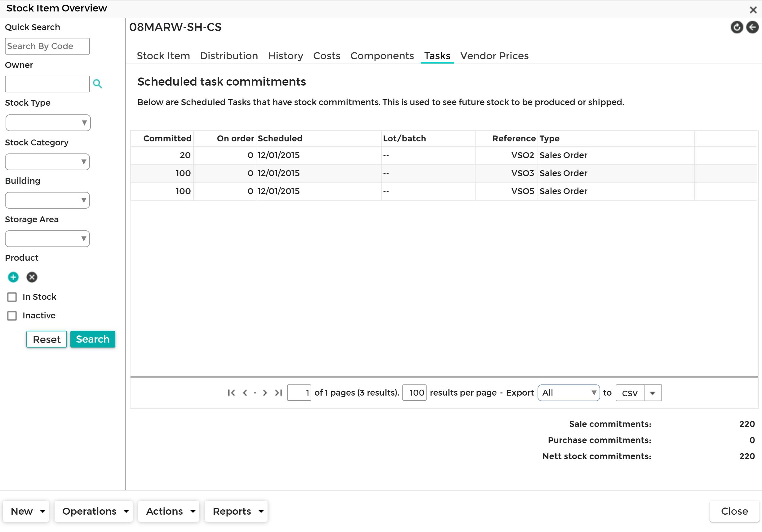
Task: Export the results with the CSV button
Action: click(630, 393)
